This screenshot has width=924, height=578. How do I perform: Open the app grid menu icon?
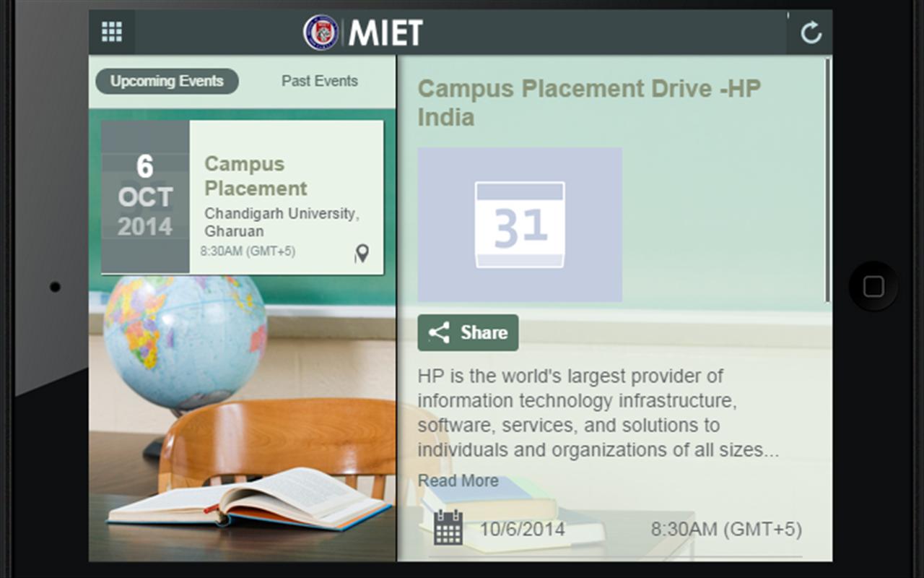click(112, 33)
